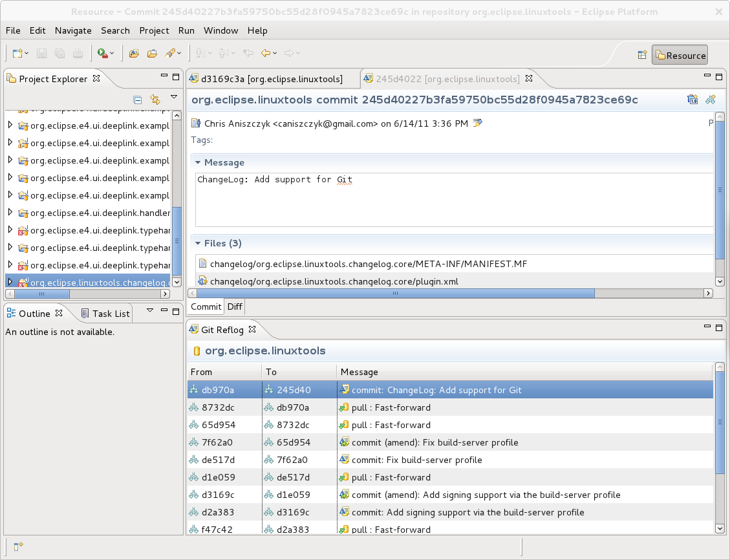This screenshot has width=730, height=560.
Task: Select the reflog row from 8732dc to db970a
Action: [x=450, y=407]
